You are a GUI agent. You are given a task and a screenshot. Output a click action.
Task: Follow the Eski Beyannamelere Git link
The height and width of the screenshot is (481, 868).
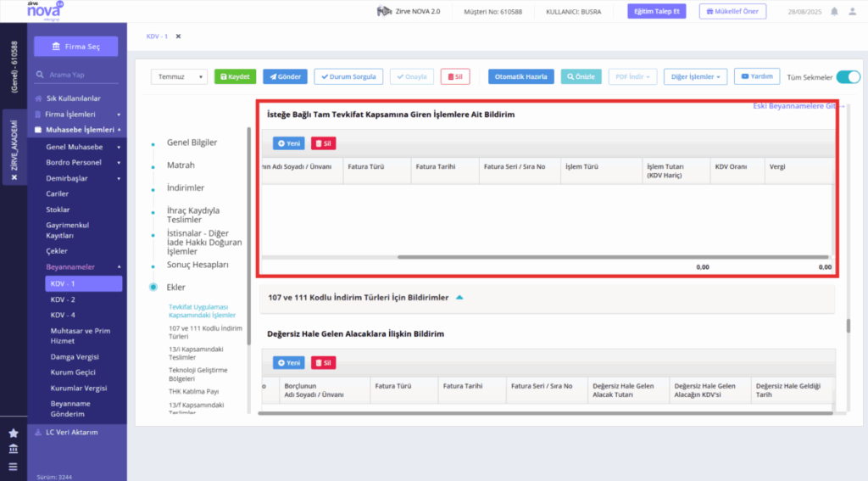pyautogui.click(x=795, y=106)
